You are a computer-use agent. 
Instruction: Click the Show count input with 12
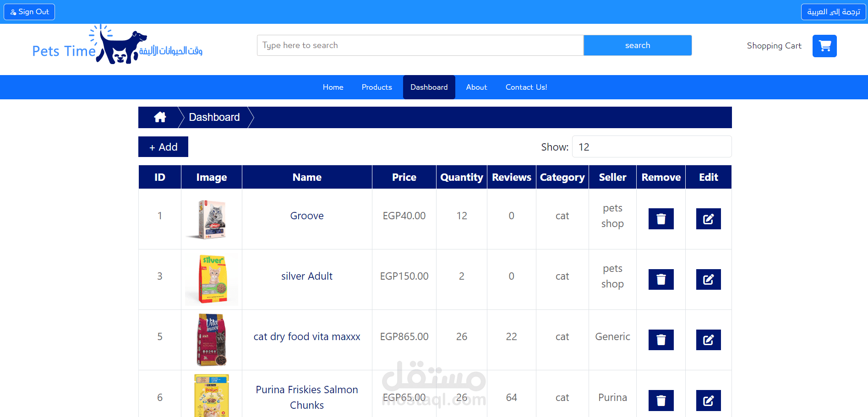(651, 147)
